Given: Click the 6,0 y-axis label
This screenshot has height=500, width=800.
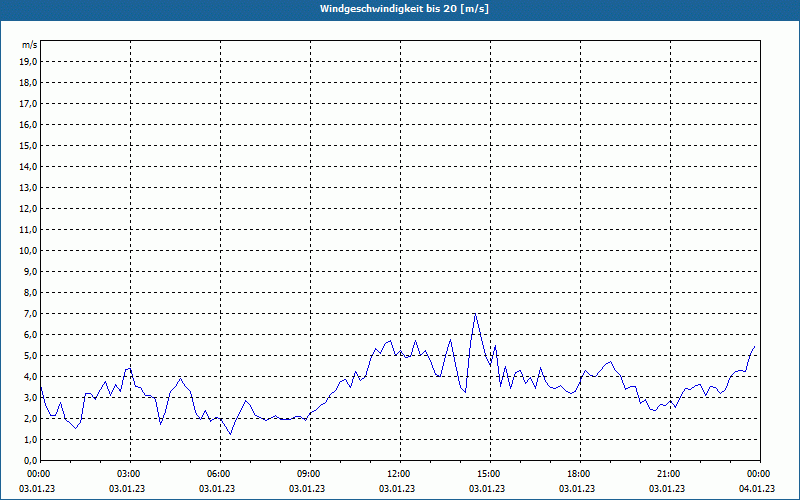Looking at the screenshot, I should point(31,334).
